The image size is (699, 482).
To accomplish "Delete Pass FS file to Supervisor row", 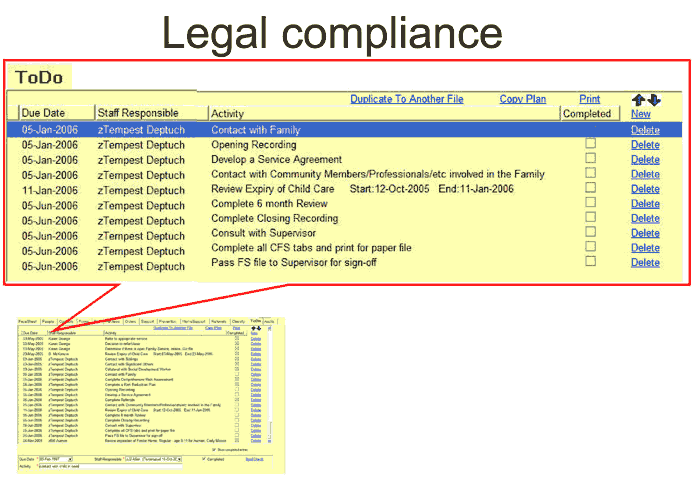I will click(x=645, y=262).
